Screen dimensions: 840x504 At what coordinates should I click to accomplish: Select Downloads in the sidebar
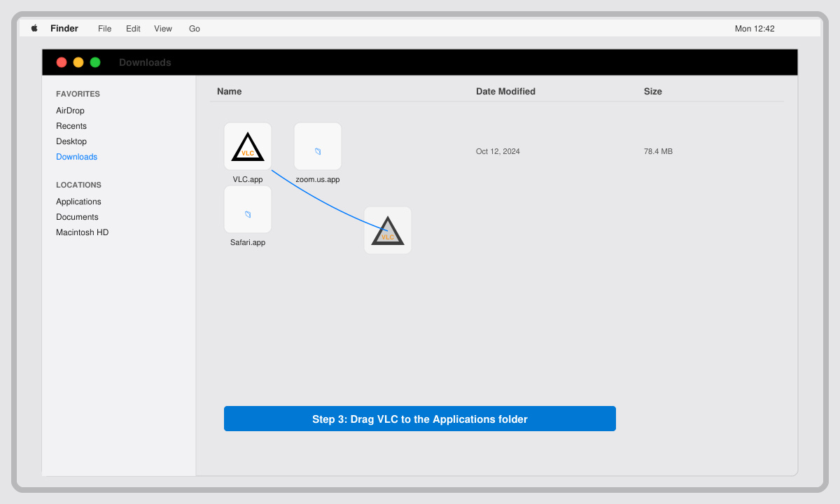pos(77,157)
